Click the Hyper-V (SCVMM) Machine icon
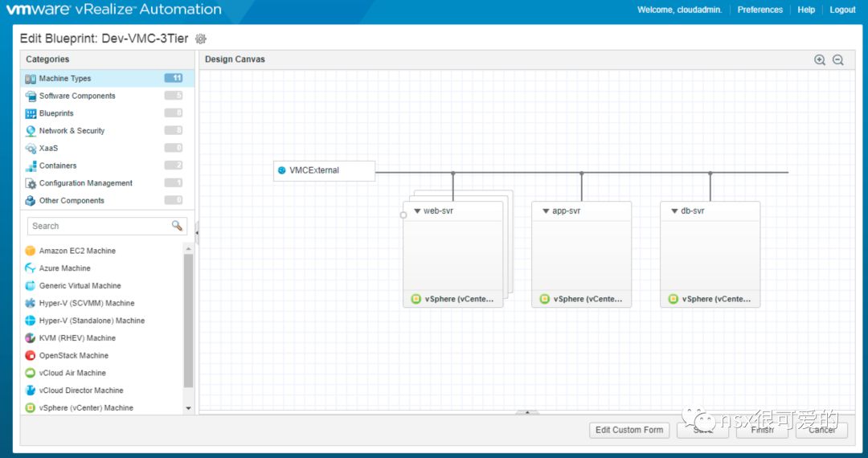Screen dimensions: 868x458 tap(31, 303)
